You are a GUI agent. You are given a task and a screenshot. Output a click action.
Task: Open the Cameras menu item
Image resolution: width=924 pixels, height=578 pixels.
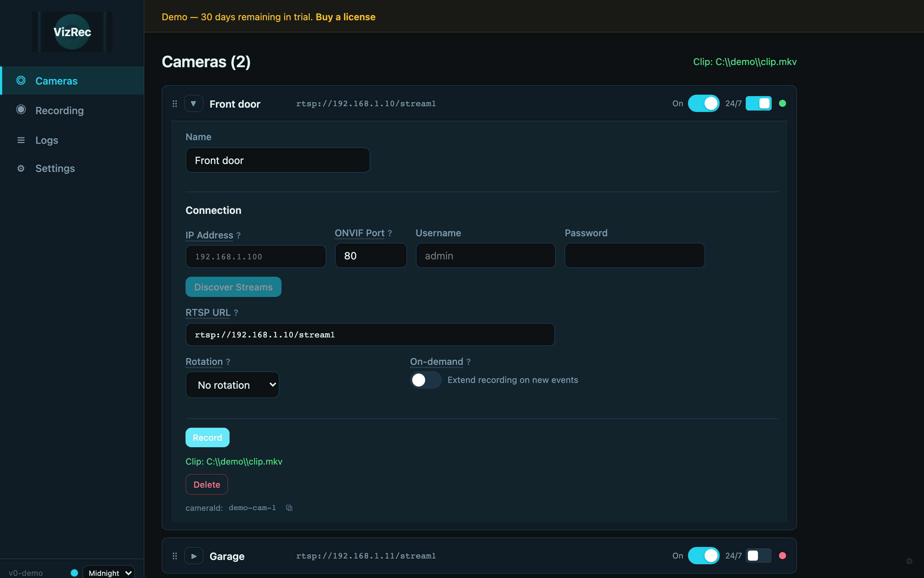tap(72, 81)
